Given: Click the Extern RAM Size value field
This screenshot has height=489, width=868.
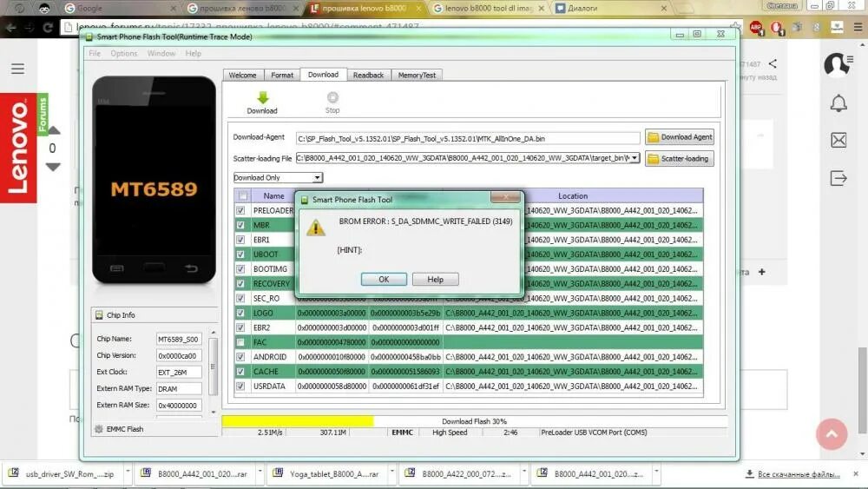Looking at the screenshot, I should pyautogui.click(x=179, y=406).
